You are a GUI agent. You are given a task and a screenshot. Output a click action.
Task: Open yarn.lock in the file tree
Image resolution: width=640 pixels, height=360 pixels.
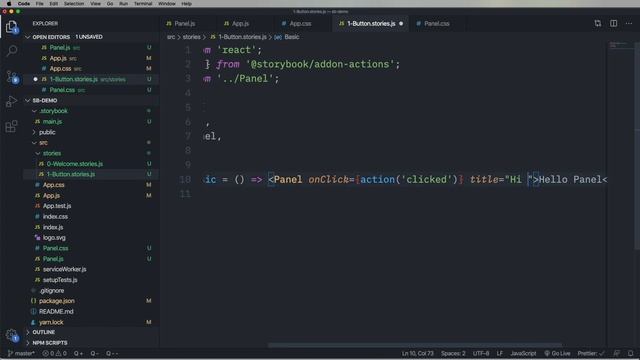[x=51, y=322]
